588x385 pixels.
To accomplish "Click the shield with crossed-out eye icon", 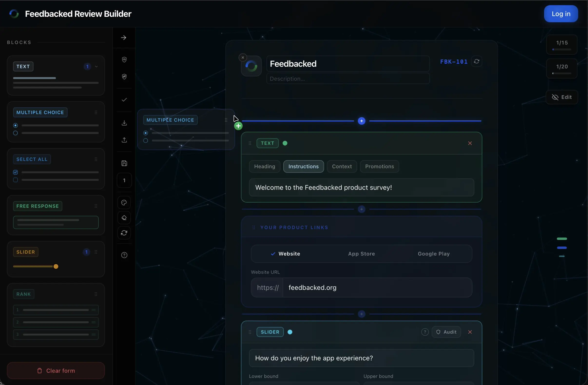I will [124, 77].
